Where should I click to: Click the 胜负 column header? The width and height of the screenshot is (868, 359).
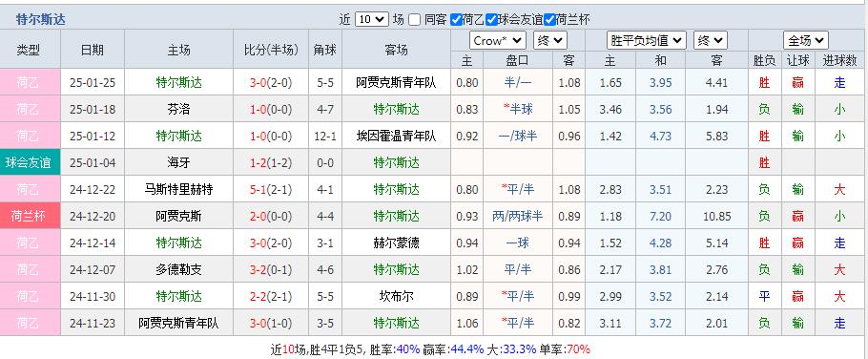coord(764,60)
